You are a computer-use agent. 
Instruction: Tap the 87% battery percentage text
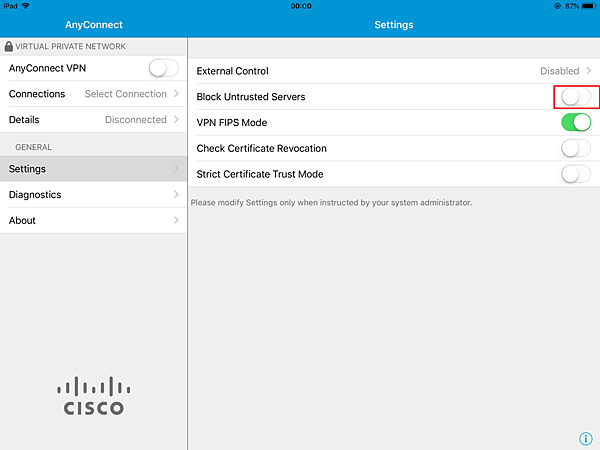click(x=572, y=6)
